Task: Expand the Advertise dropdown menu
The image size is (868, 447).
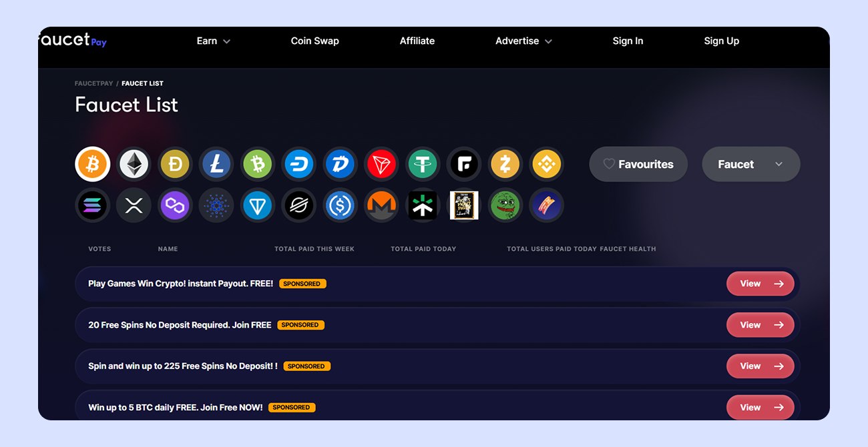Action: (x=524, y=41)
